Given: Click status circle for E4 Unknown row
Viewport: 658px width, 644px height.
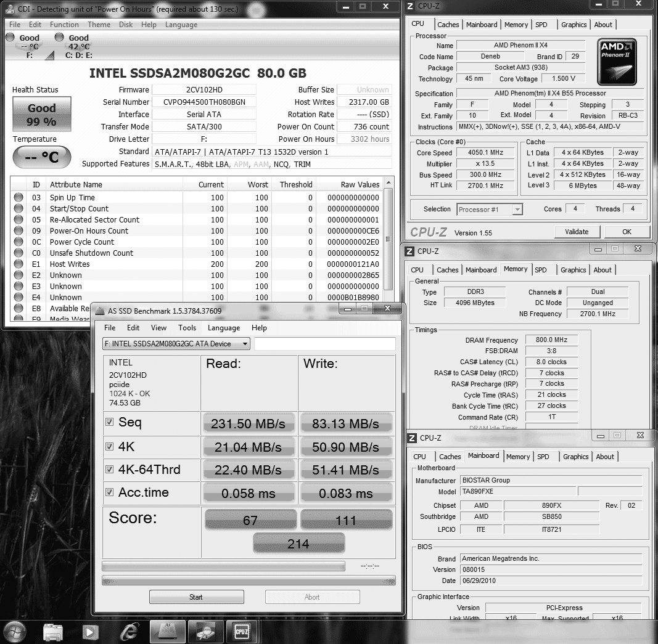Looking at the screenshot, I should tap(19, 297).
